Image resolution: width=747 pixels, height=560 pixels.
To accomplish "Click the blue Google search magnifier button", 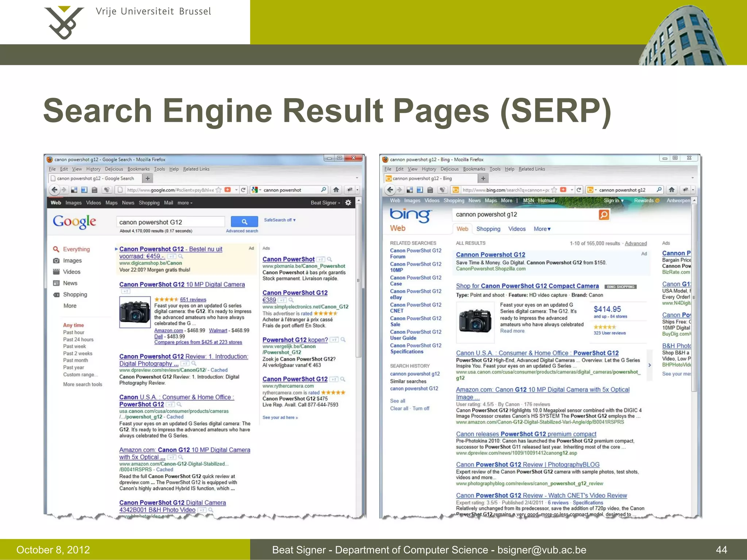I will coord(244,221).
